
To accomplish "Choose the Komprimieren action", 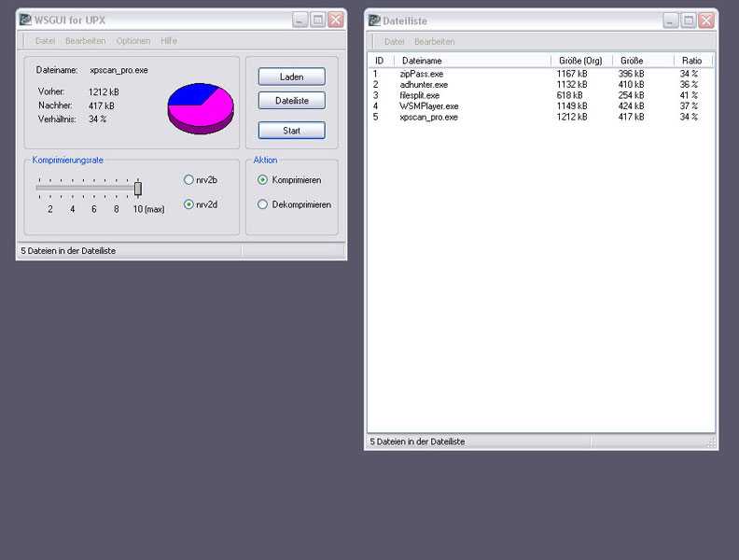I will (x=263, y=180).
